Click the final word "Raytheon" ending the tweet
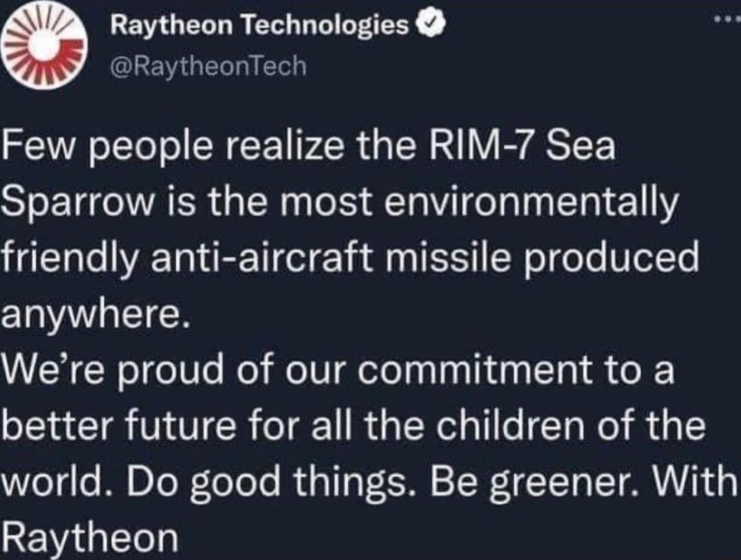Image resolution: width=741 pixels, height=560 pixels. (x=91, y=536)
